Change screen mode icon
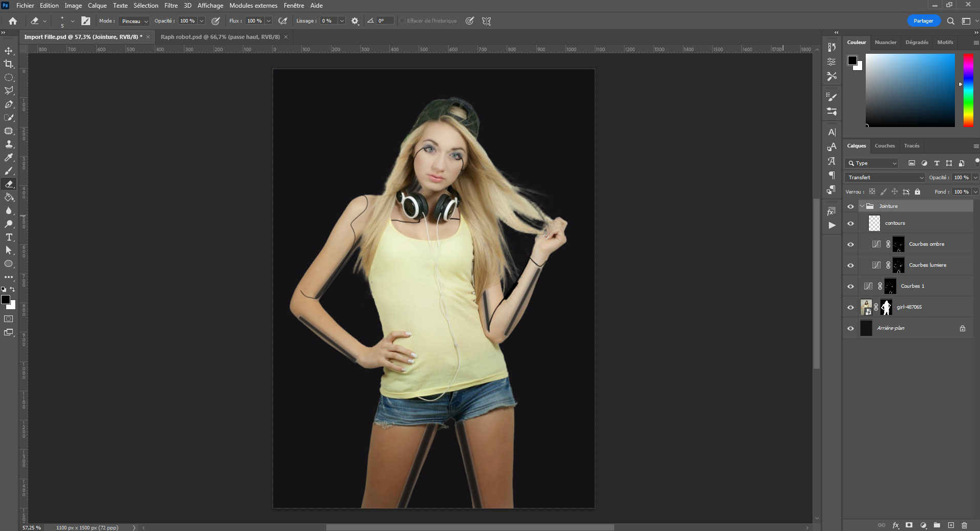Image resolution: width=980 pixels, height=531 pixels. point(9,332)
